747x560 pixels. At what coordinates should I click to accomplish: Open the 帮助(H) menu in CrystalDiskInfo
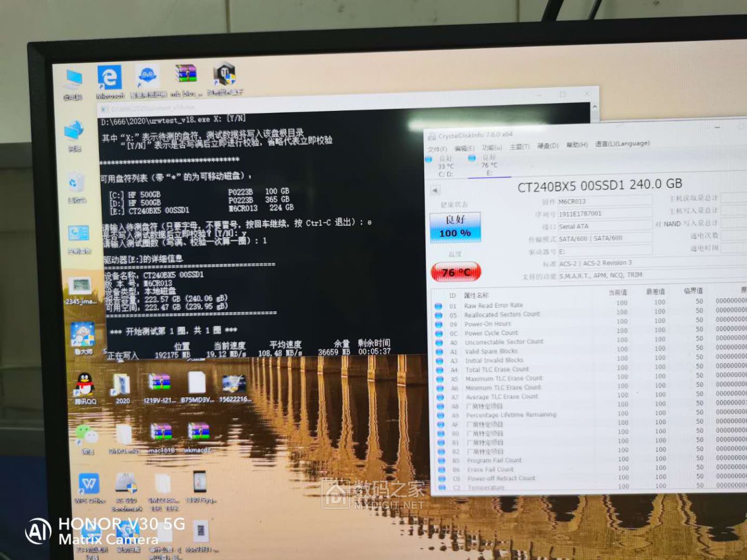[x=576, y=145]
